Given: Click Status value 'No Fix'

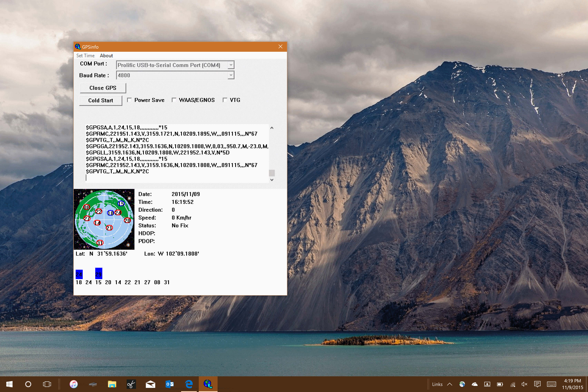Looking at the screenshot, I should tap(180, 226).
